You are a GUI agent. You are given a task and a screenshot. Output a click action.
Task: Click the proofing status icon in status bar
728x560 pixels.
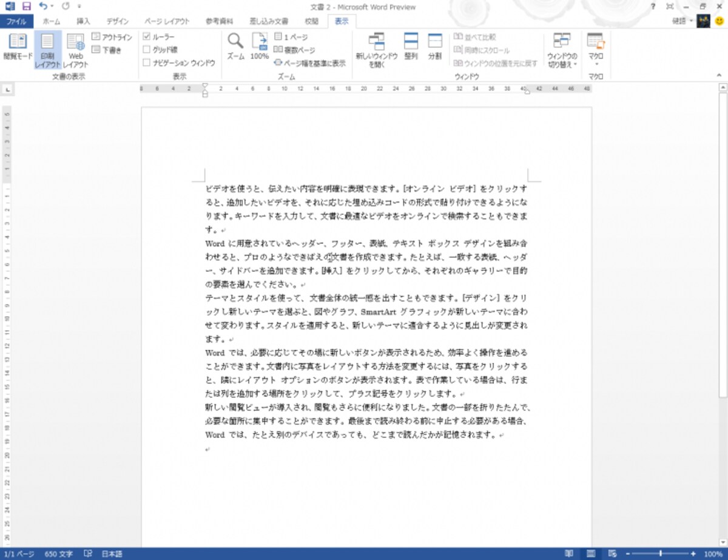click(88, 554)
